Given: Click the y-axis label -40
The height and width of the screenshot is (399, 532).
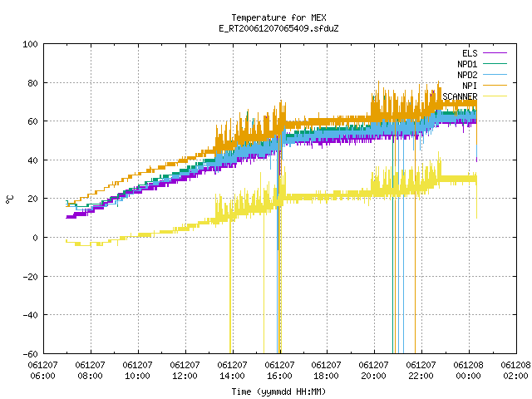Looking at the screenshot, I should (x=30, y=315).
